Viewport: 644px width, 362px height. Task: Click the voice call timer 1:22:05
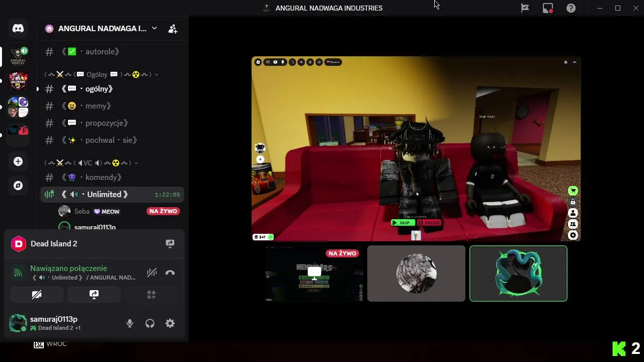coord(167,195)
